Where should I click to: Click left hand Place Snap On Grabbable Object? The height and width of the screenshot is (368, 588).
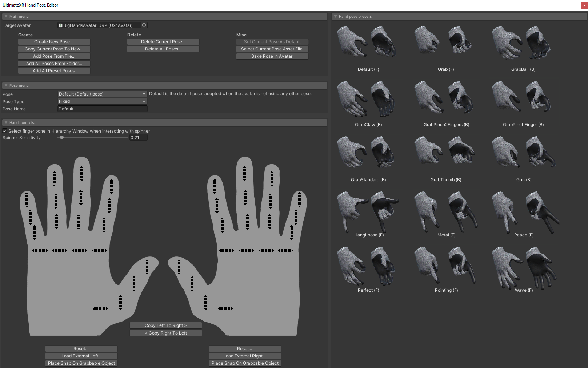(x=81, y=363)
